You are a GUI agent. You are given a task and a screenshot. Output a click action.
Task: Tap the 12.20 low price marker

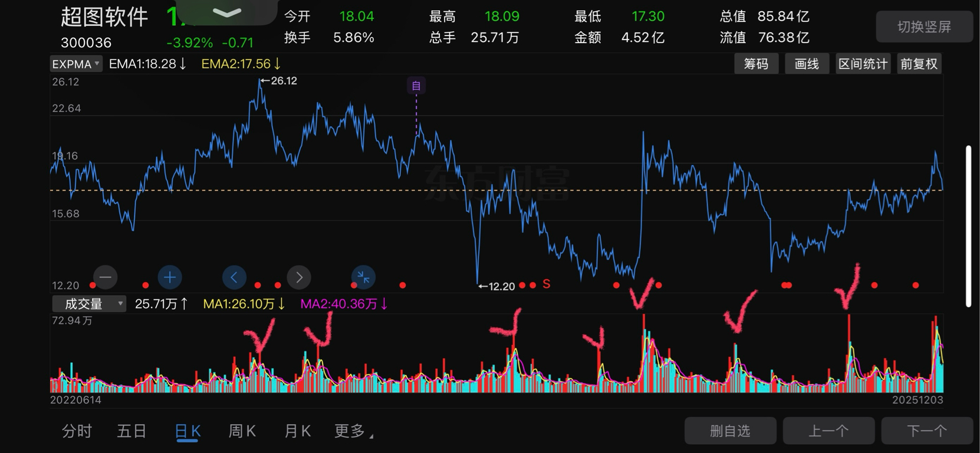point(496,286)
